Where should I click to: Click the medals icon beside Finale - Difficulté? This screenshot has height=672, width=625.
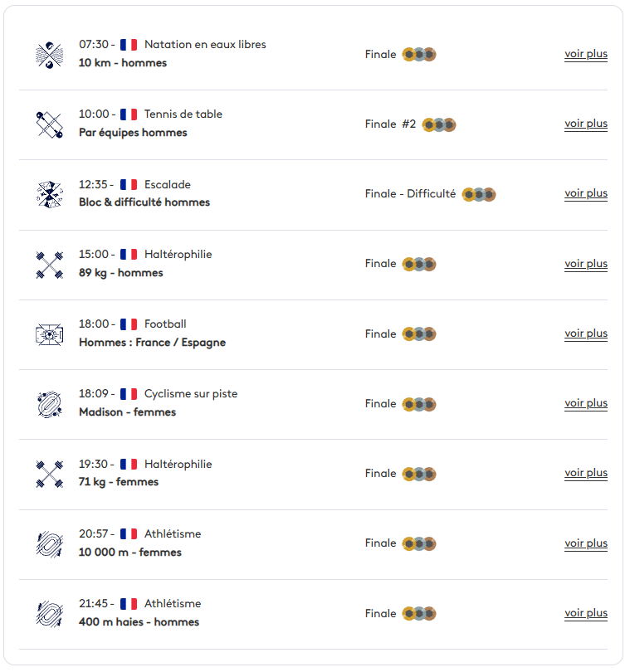[x=479, y=195]
